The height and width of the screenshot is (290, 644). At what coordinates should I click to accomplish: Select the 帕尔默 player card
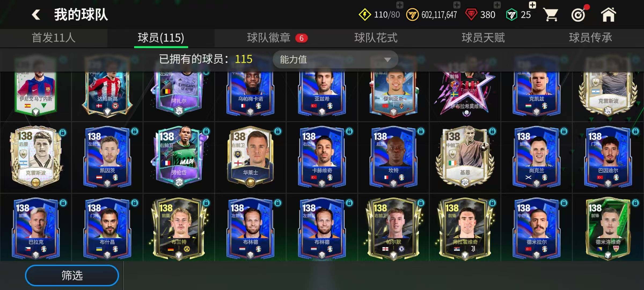(393, 229)
